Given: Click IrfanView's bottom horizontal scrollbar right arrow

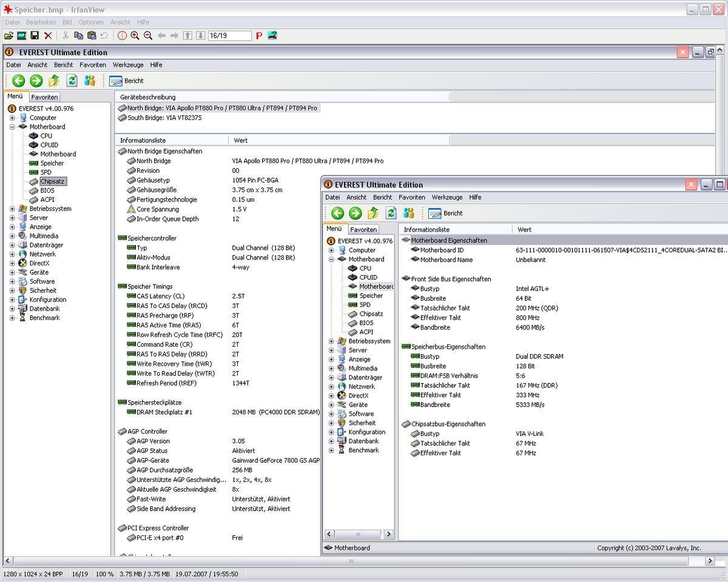Looking at the screenshot, I should click(x=711, y=561).
